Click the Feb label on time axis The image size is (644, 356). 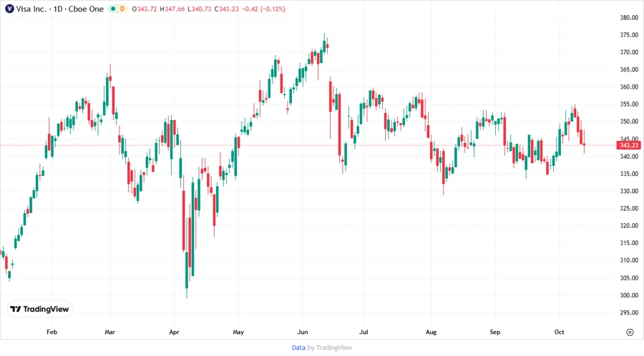pyautogui.click(x=52, y=332)
